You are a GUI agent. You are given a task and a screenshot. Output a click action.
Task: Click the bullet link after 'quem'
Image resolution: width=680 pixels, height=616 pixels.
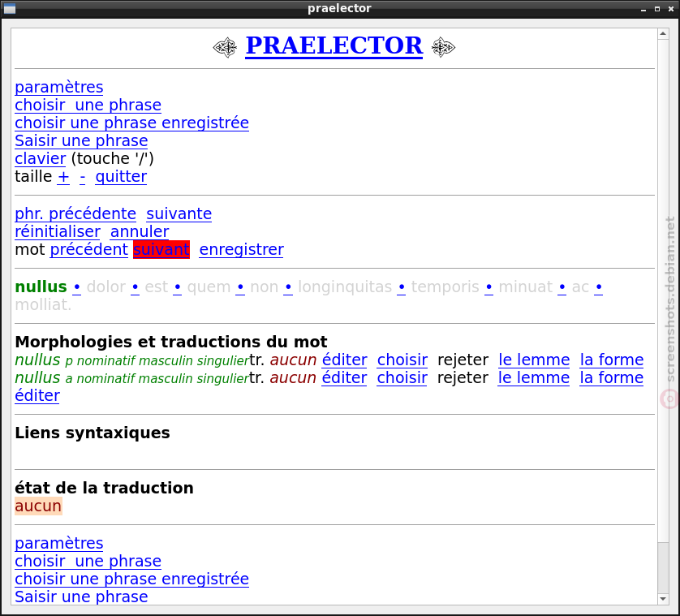[240, 287]
